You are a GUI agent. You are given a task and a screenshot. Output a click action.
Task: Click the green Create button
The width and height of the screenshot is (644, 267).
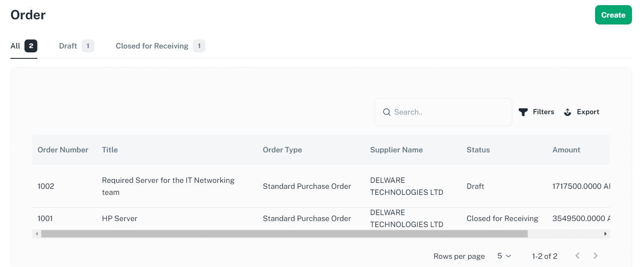click(614, 15)
